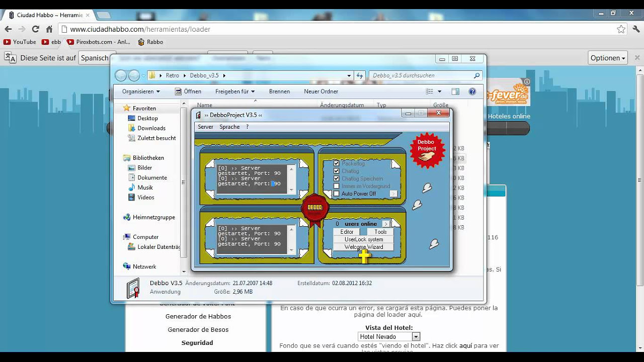
Task: Open the view options dropdown arrow in Explorer
Action: pos(439,92)
